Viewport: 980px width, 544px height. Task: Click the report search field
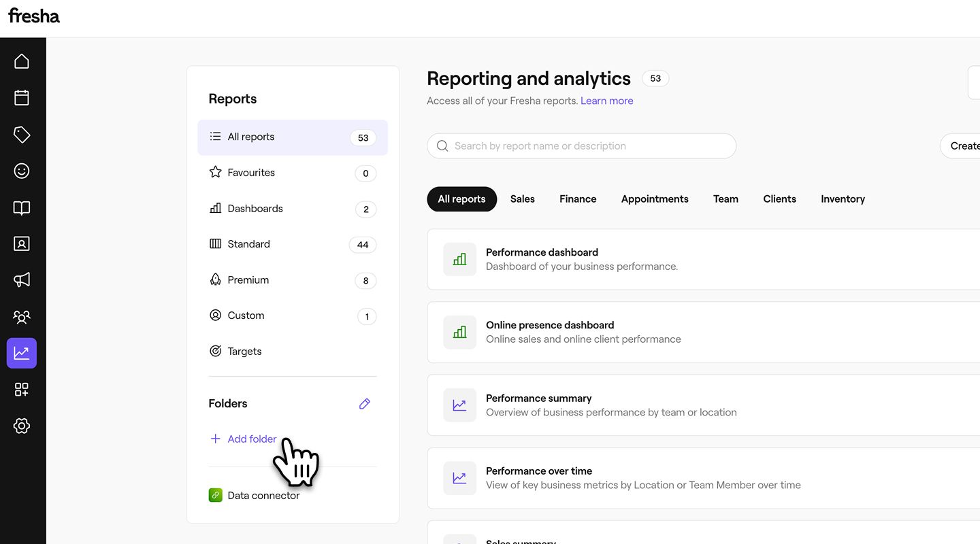tap(582, 146)
